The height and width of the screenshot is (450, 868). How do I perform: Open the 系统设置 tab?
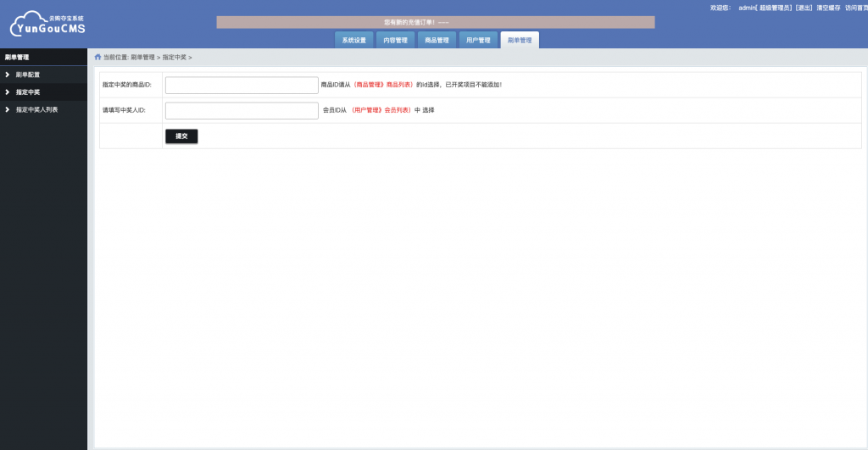[353, 40]
